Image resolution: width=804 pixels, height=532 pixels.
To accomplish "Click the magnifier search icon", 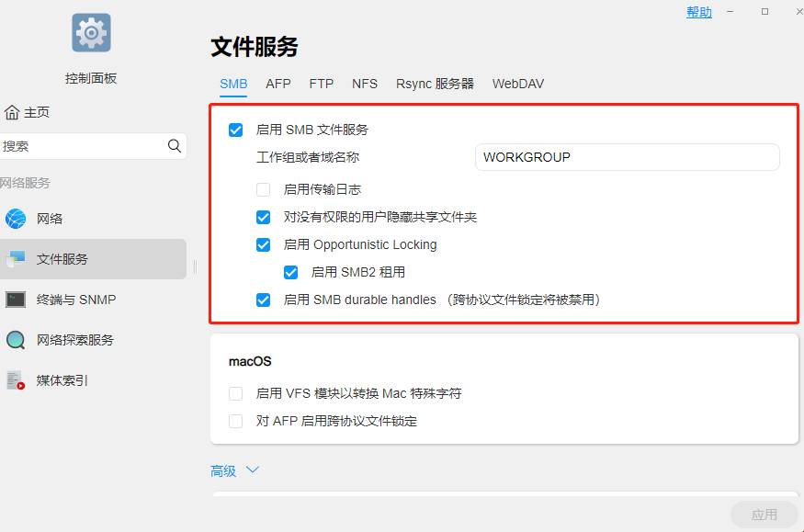I will (175, 146).
